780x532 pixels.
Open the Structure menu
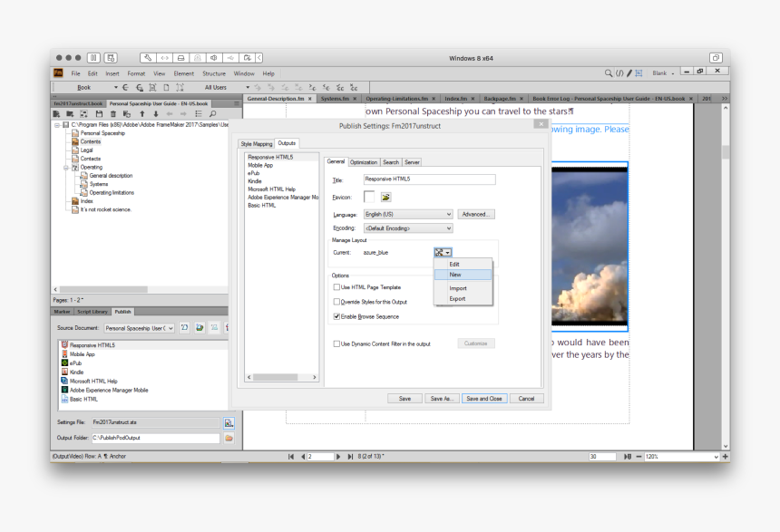(x=214, y=73)
